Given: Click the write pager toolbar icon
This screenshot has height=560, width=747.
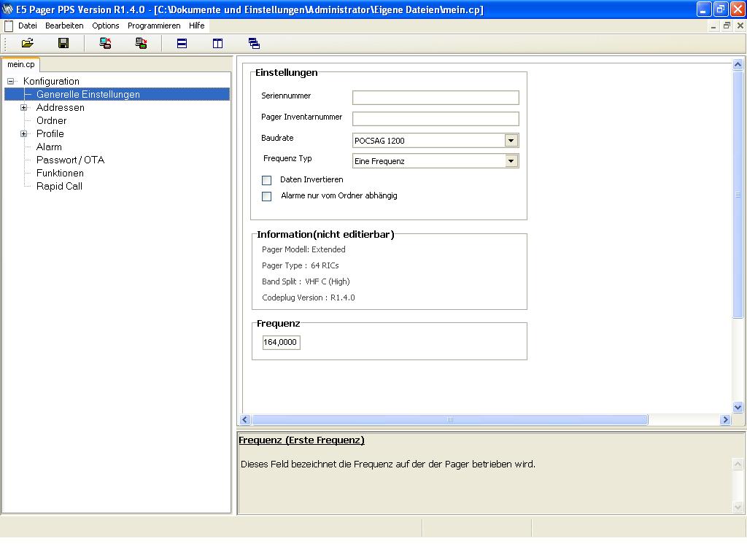Looking at the screenshot, I should coord(142,44).
